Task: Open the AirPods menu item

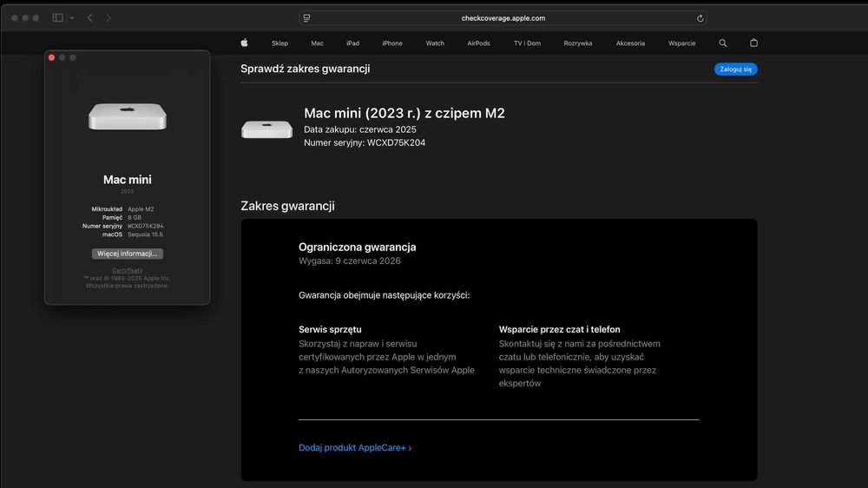Action: [x=478, y=43]
